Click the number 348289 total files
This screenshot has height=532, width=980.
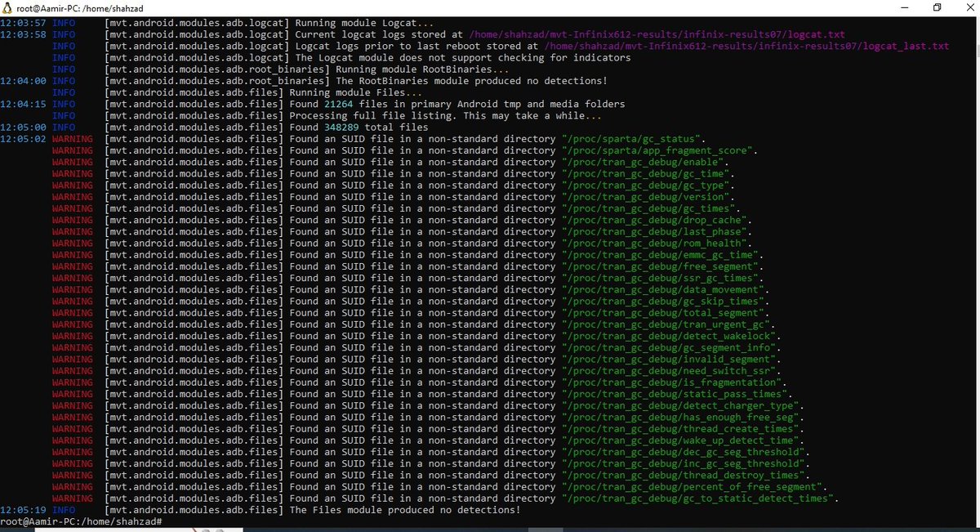[341, 127]
